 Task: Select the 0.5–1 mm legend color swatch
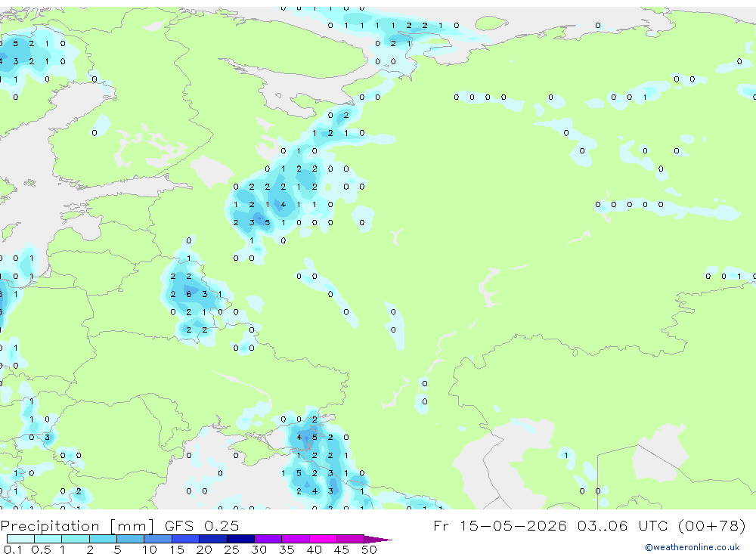pos(48,539)
